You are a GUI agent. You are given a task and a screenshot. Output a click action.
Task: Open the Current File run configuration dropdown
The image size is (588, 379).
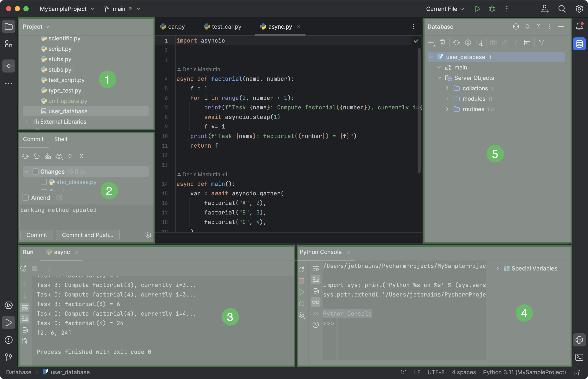444,9
